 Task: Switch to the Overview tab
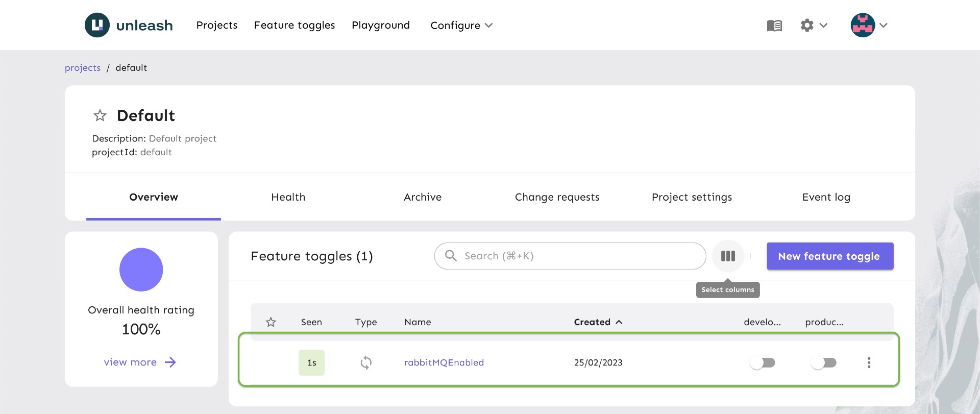pos(154,197)
